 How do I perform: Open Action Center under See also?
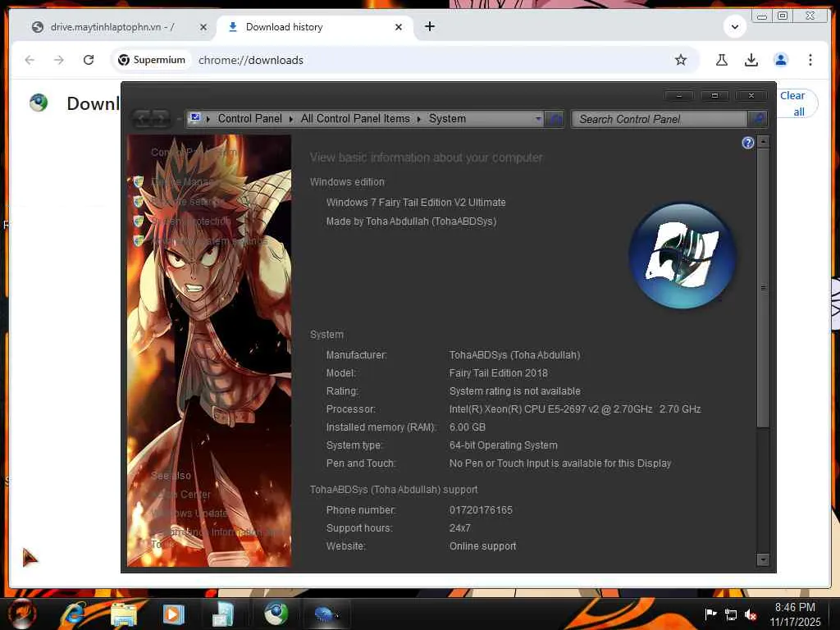tap(181, 494)
